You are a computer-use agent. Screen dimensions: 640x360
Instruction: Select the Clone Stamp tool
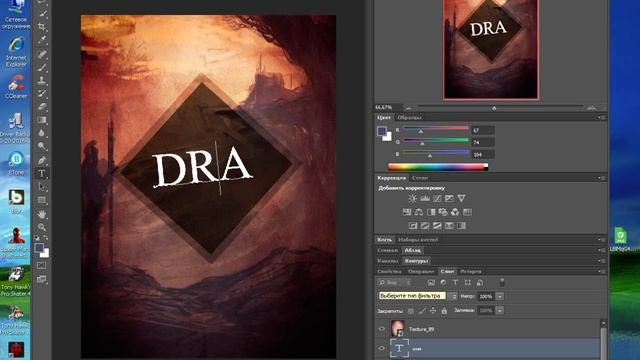(42, 80)
